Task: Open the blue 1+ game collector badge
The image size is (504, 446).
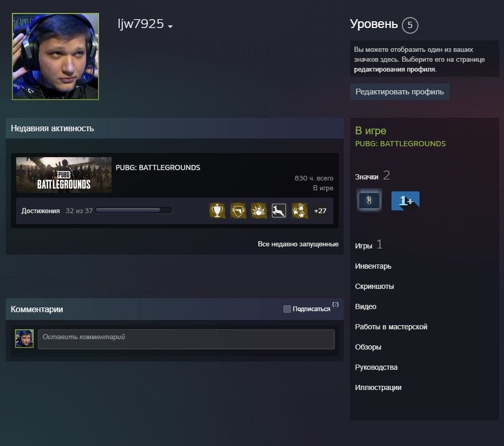Action: click(405, 201)
